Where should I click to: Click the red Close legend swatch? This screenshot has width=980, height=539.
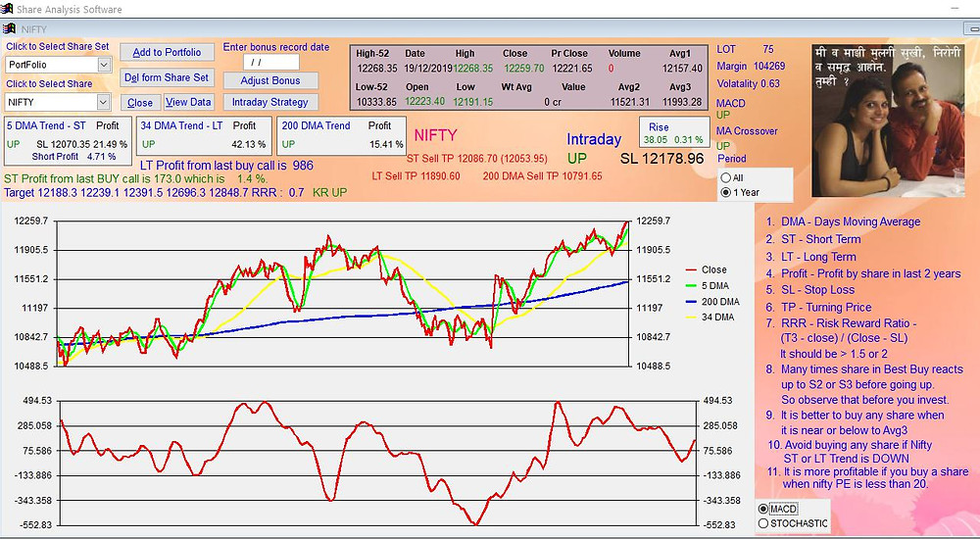(x=691, y=270)
